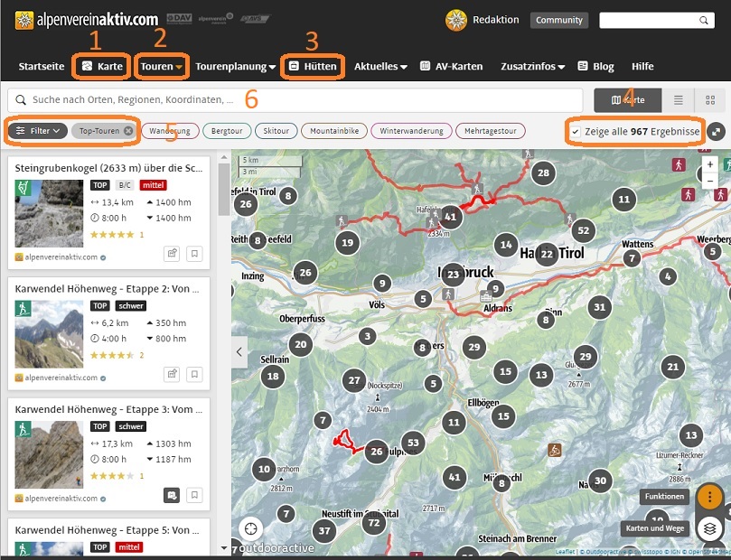Viewport: 731px width, 560px height.
Task: Click the Karwendel Etappe 2 thumbnail
Action: click(49, 334)
